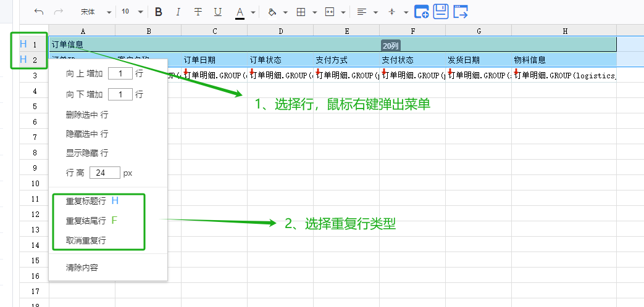This screenshot has width=644, height=307.
Task: Click the 订单状态 header cell
Action: (280, 60)
